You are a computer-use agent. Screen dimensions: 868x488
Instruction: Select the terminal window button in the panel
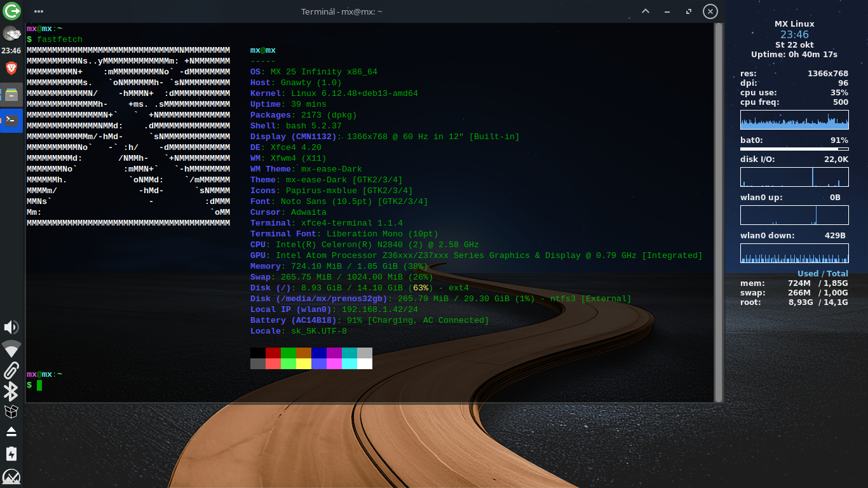[x=11, y=120]
